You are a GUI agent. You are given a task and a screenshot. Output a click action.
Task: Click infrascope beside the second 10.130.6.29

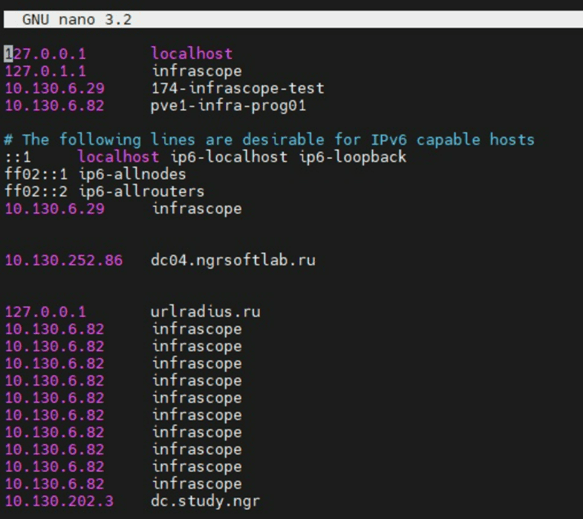click(197, 209)
